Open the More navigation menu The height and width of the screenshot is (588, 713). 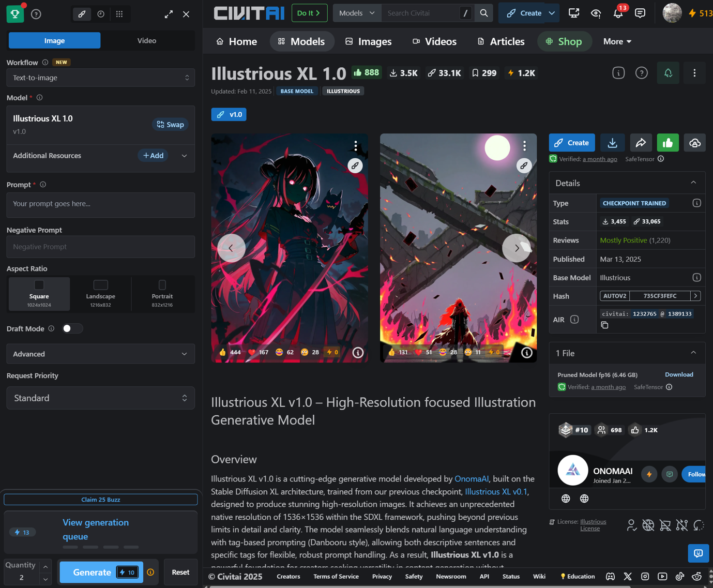click(617, 41)
